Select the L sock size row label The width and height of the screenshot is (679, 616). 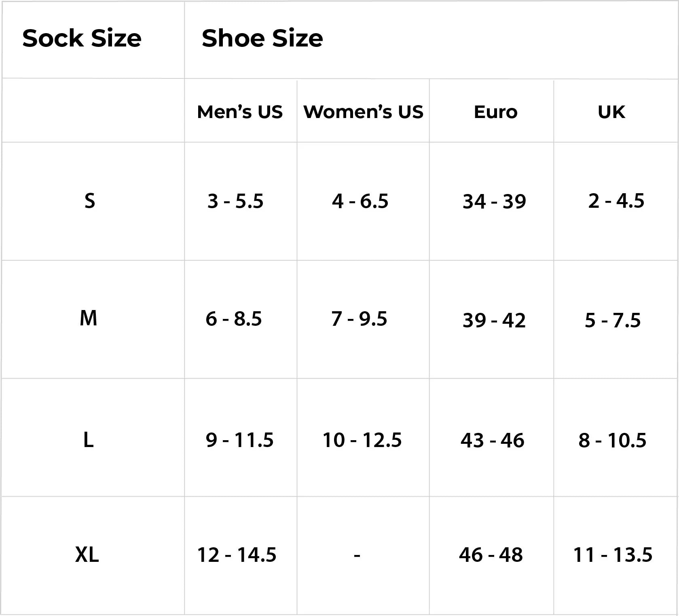(x=89, y=440)
